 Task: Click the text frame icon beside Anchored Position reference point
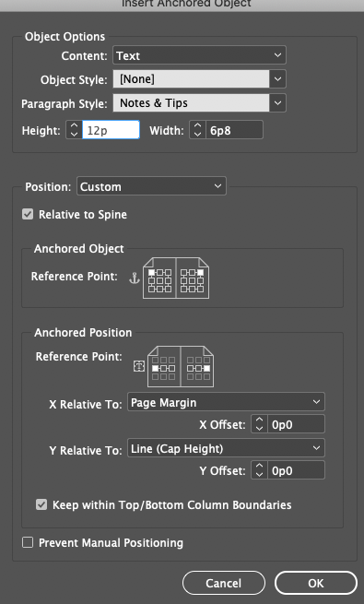[x=139, y=366]
